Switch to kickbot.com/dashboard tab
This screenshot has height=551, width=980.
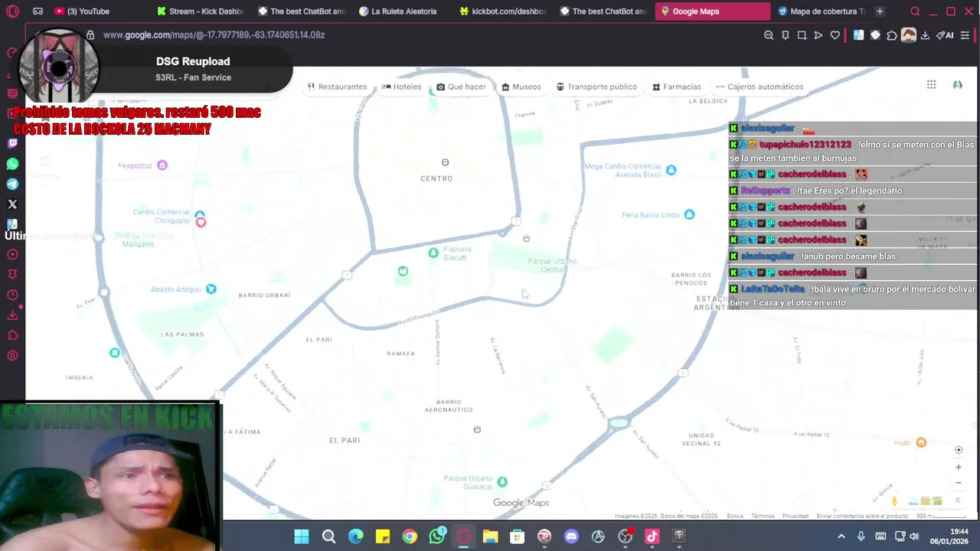[502, 11]
